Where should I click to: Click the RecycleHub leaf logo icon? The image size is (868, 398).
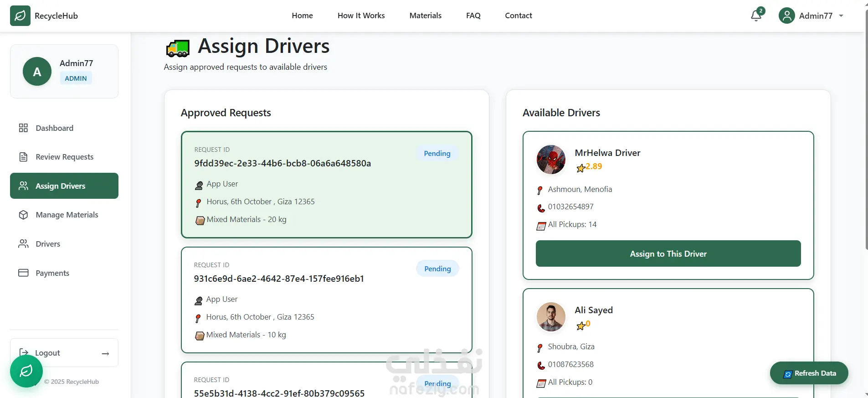[20, 16]
